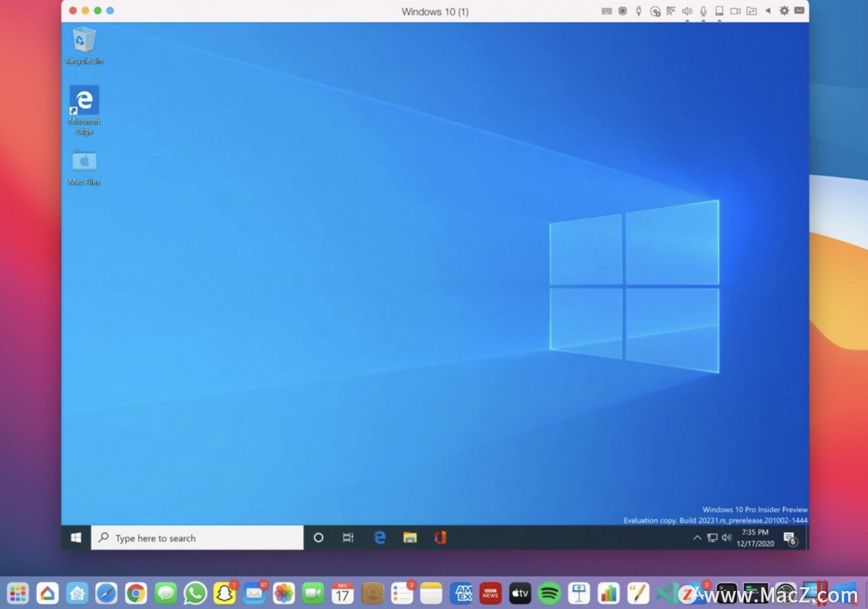
Task: Click the 'Type here to search' box
Action: point(197,537)
